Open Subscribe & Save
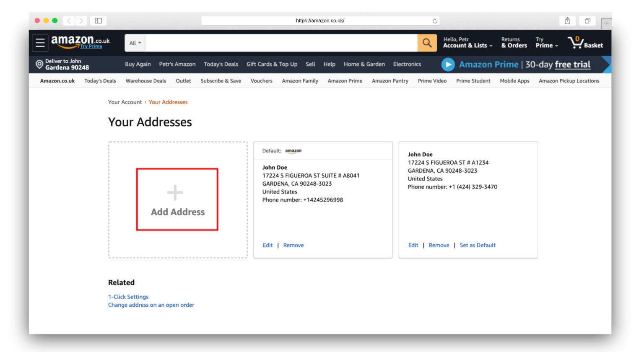Viewport: 644px width, 352px height. (221, 81)
